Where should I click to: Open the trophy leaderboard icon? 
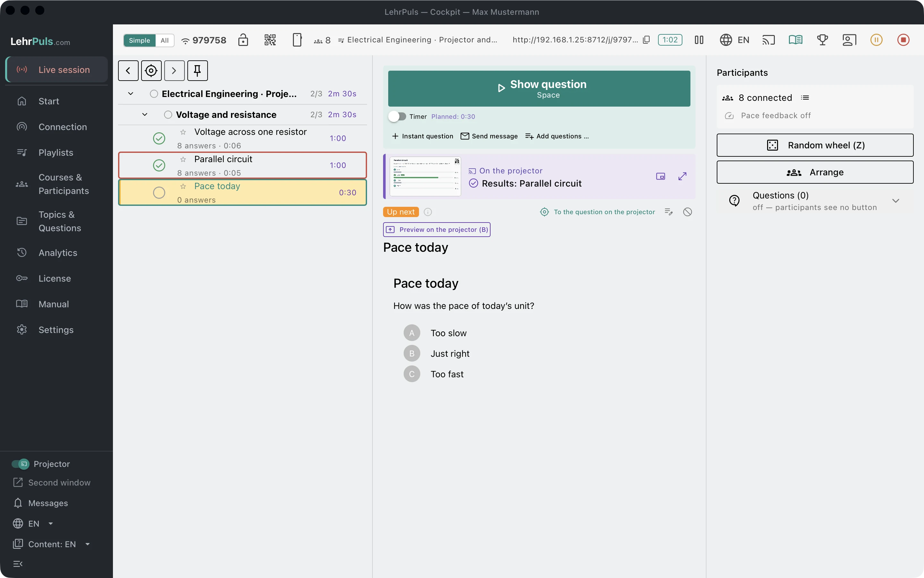(822, 40)
